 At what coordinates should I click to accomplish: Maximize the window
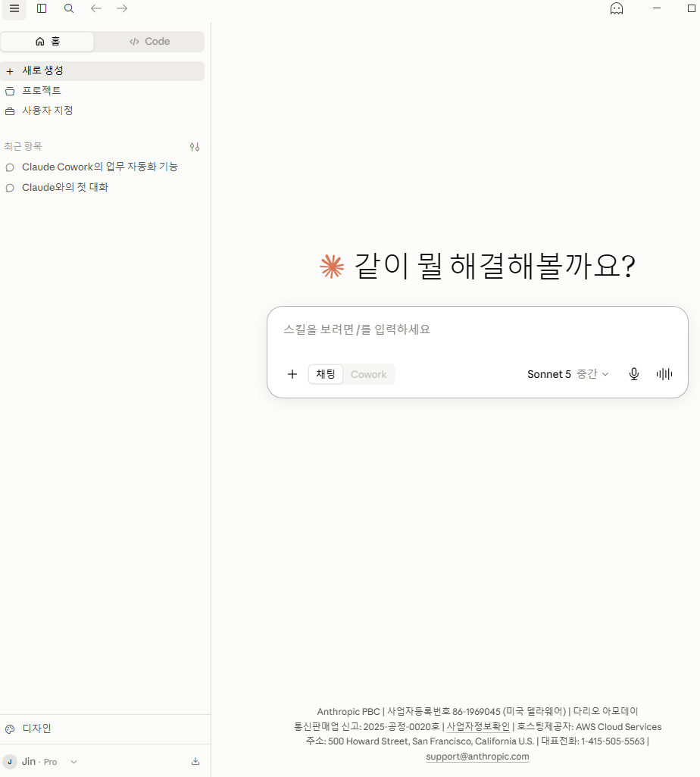[x=691, y=8]
